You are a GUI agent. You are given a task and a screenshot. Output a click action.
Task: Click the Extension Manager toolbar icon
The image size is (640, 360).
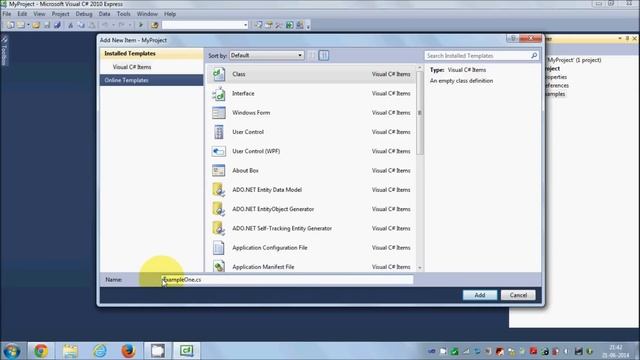click(x=300, y=25)
